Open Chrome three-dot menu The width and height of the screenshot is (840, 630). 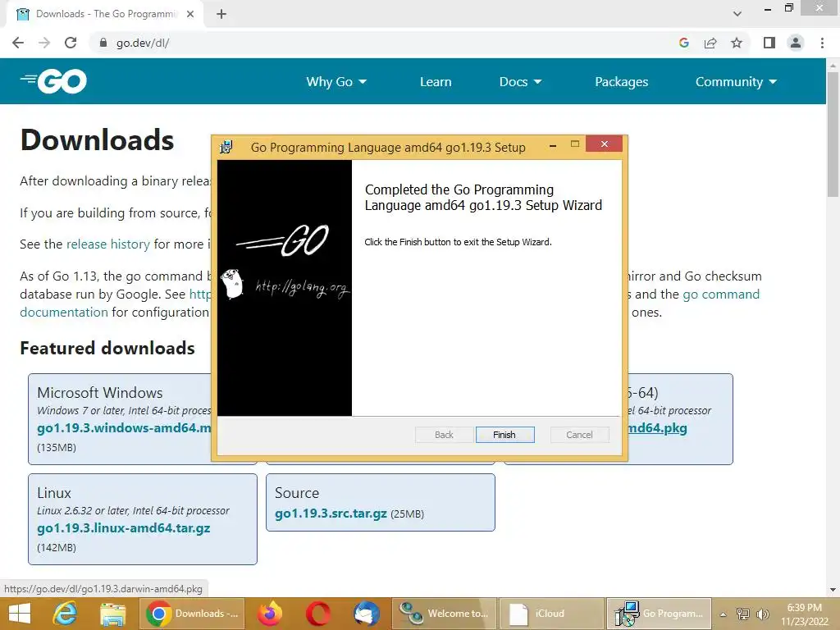point(822,43)
